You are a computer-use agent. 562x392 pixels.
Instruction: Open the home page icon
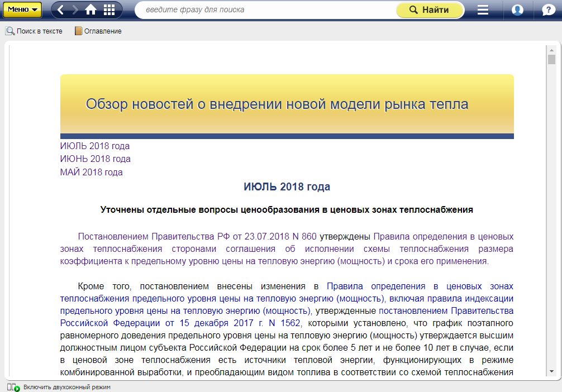(x=91, y=9)
